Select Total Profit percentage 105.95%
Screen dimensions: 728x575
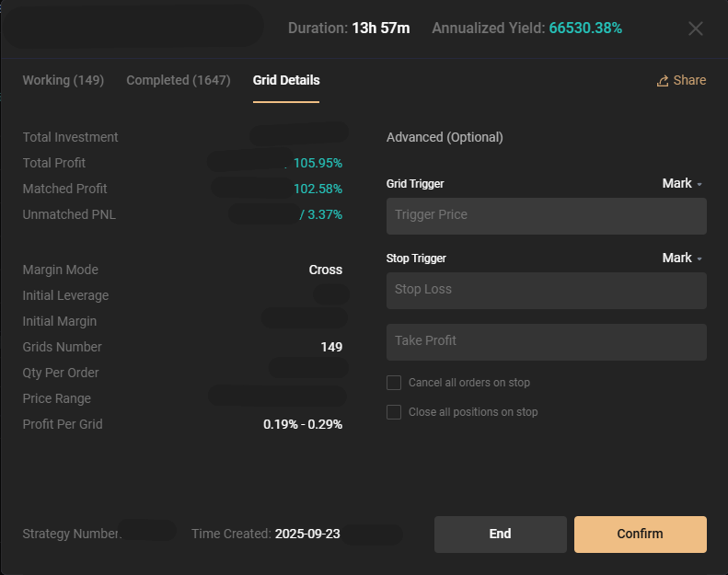click(318, 164)
